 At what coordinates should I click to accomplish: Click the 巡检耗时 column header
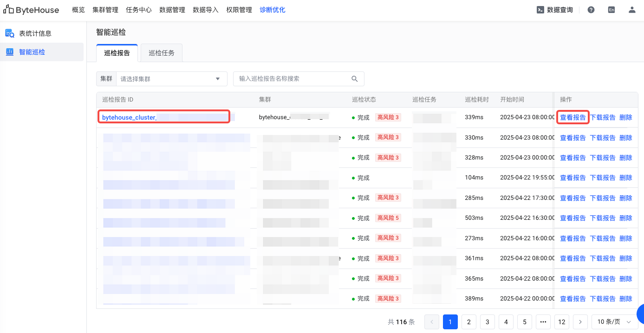click(x=477, y=100)
